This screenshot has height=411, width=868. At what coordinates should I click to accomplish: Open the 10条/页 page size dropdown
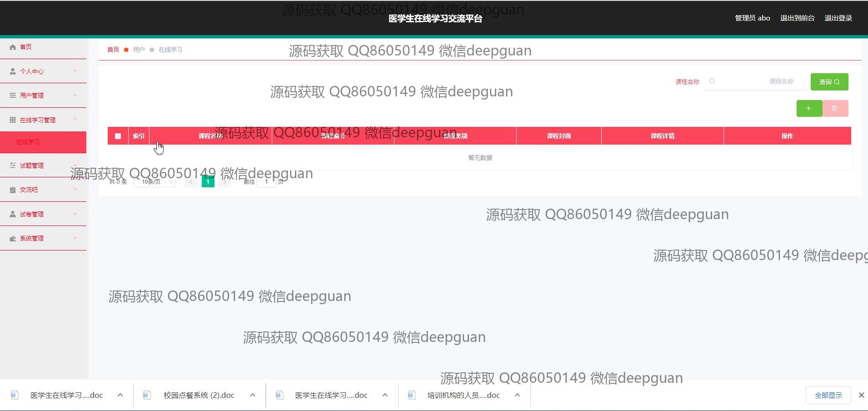[155, 182]
